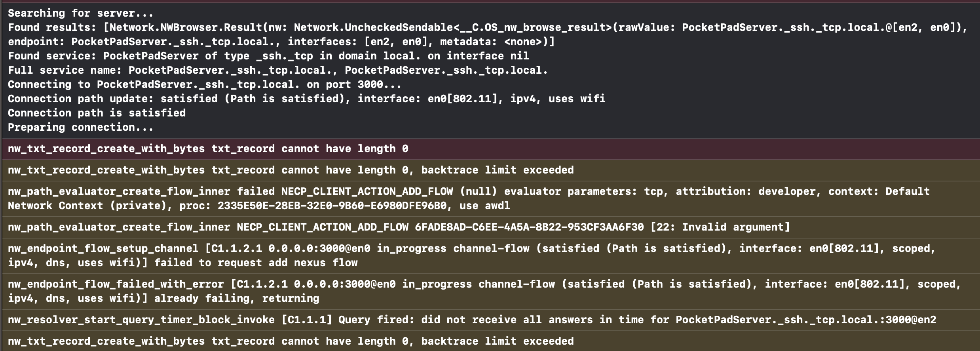The height and width of the screenshot is (351, 980).
Task: Click the 'Full service name' log line
Action: coord(278,70)
